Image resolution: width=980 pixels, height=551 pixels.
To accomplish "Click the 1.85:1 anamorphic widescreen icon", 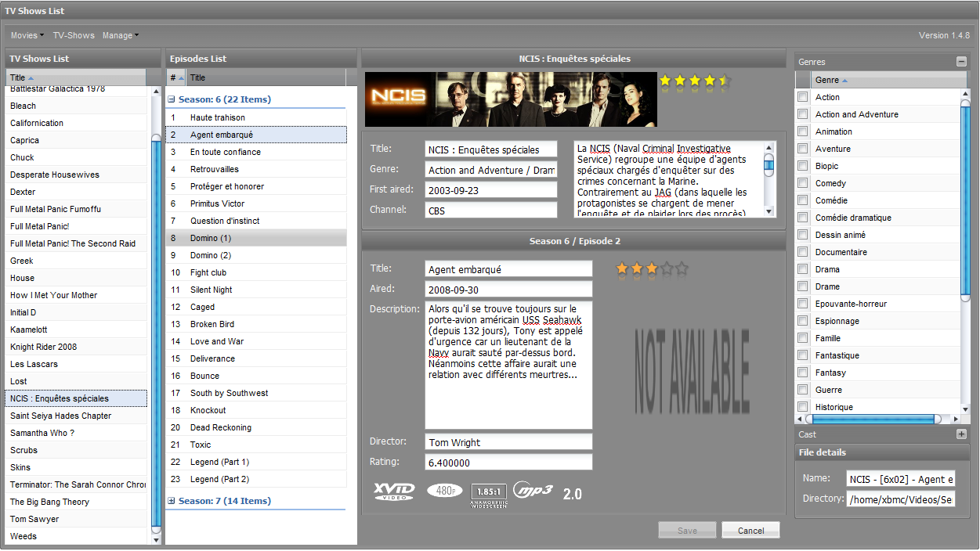I will (x=488, y=495).
